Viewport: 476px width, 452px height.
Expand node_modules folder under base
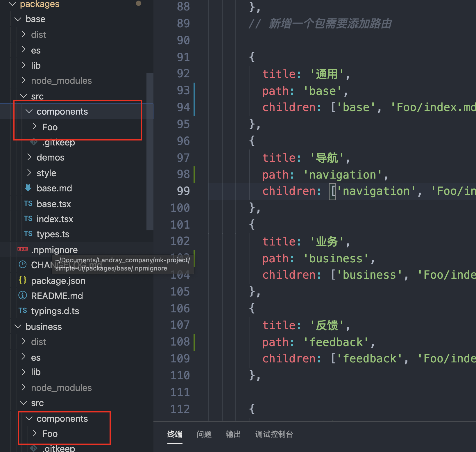[24, 81]
